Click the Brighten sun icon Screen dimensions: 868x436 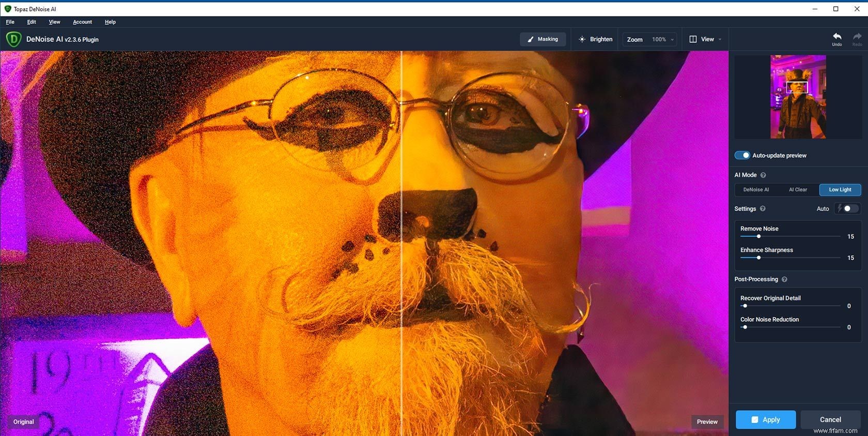pos(582,39)
